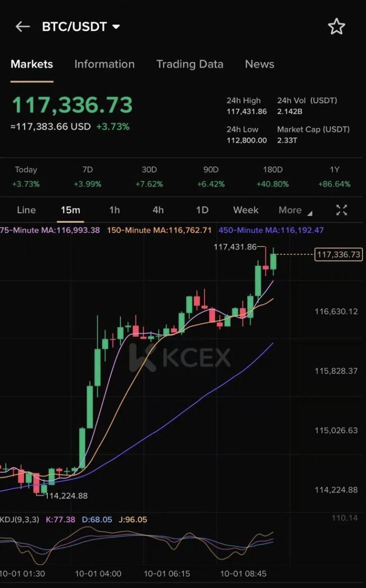Tap the 450-Minute MA indicator label
The height and width of the screenshot is (588, 366).
271,230
